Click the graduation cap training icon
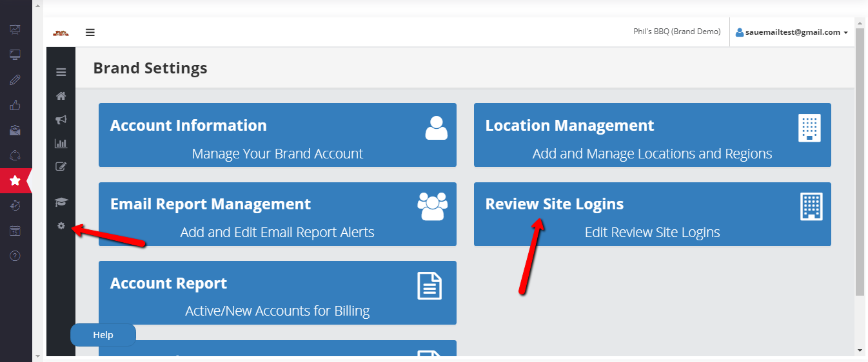The height and width of the screenshot is (362, 868). click(x=61, y=202)
